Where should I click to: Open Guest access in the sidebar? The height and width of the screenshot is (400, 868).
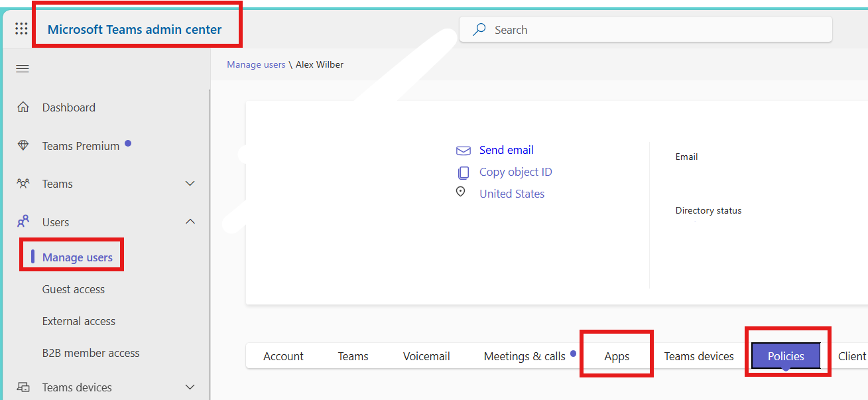pos(74,289)
